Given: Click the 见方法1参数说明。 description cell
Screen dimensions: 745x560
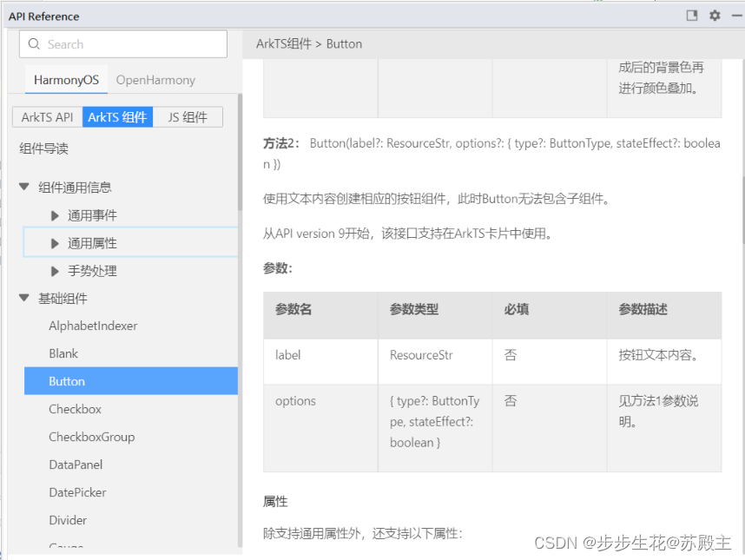Looking at the screenshot, I should 664,428.
